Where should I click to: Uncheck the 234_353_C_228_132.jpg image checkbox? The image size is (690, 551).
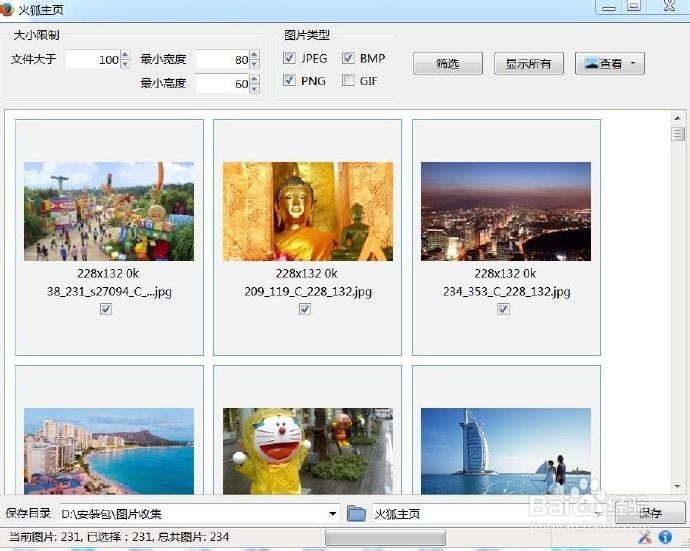503,309
